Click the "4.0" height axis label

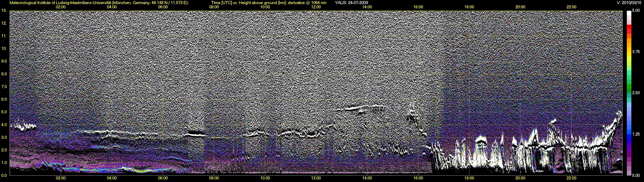(4, 125)
